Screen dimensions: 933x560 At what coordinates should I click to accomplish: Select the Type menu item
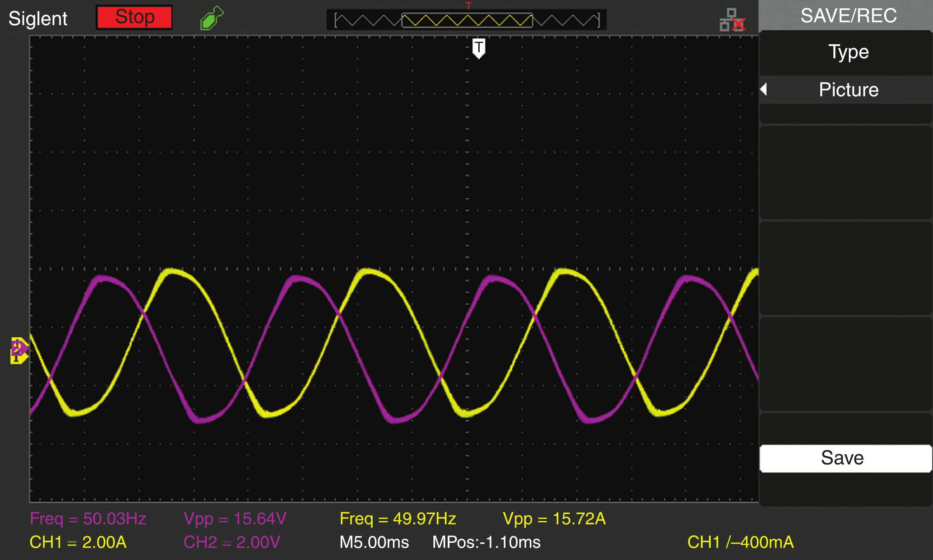848,52
